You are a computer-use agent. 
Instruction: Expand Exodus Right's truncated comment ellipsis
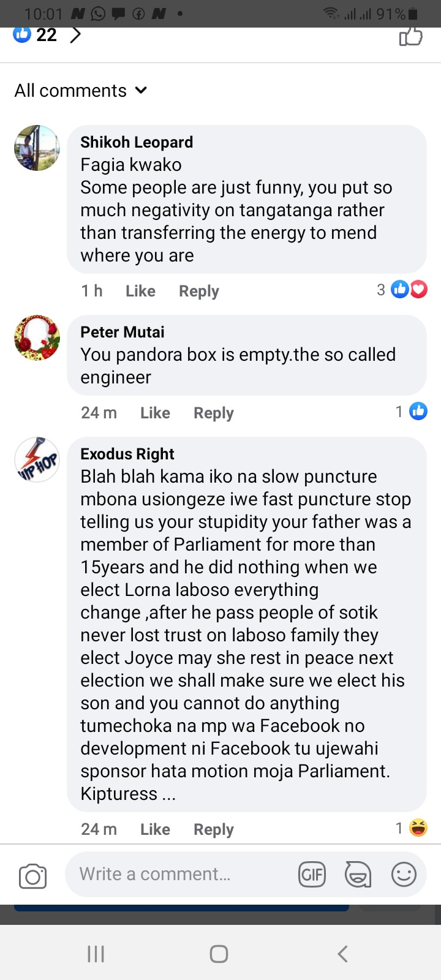pos(168,794)
